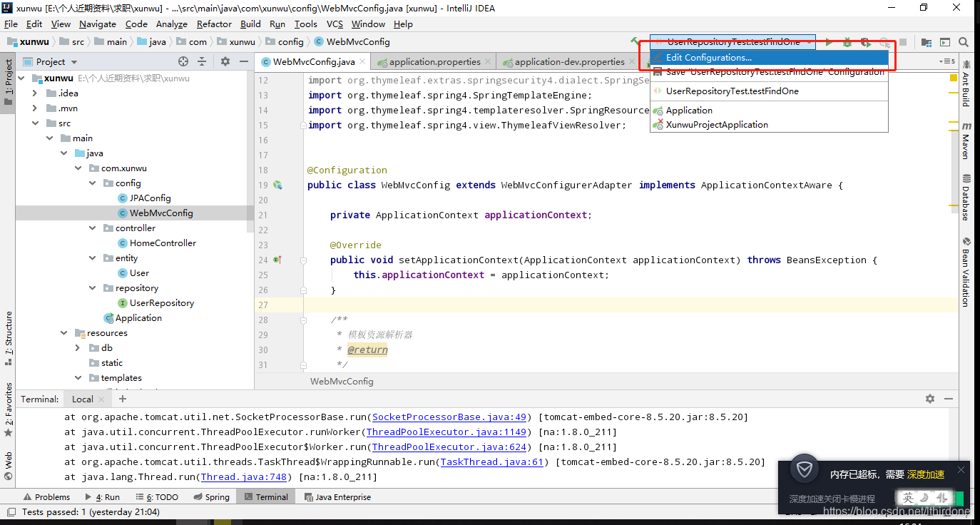The width and height of the screenshot is (980, 525).
Task: Show hidden editor tabs list
Action: (x=949, y=61)
